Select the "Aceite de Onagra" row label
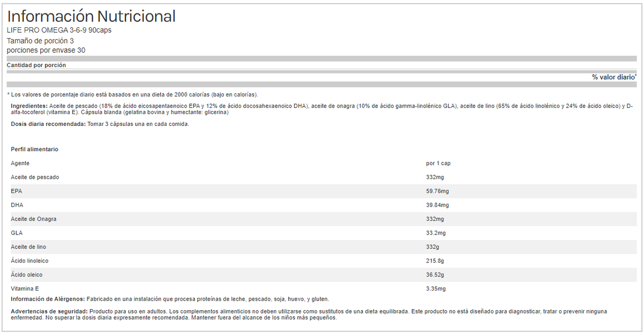This screenshot has width=644, height=336. click(34, 219)
